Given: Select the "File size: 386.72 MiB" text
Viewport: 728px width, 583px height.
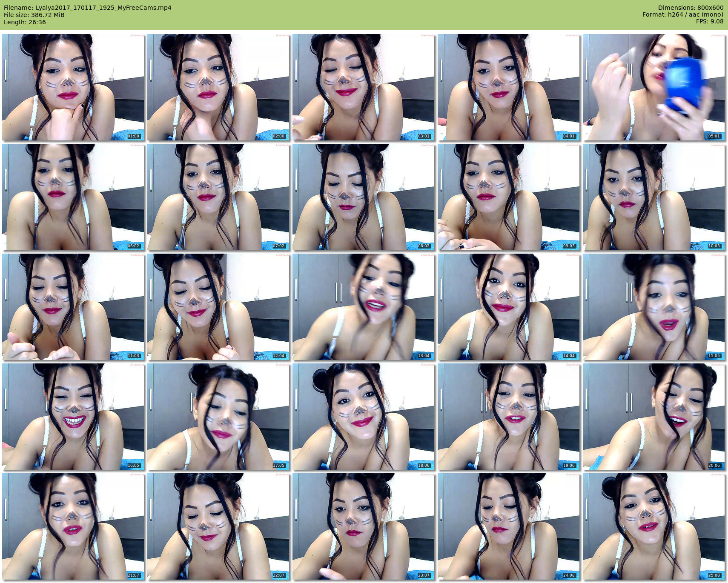Looking at the screenshot, I should click(x=34, y=15).
